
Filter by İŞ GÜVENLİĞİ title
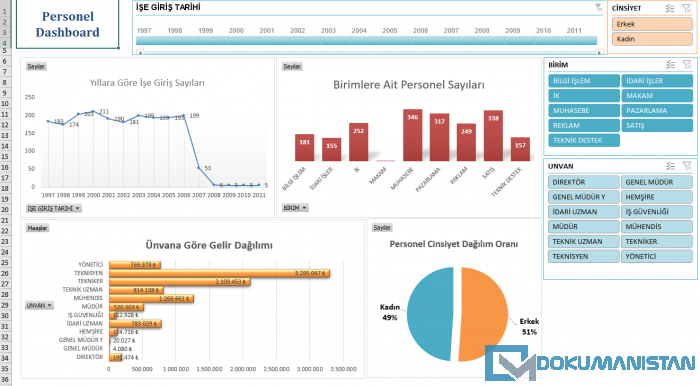[x=657, y=212]
